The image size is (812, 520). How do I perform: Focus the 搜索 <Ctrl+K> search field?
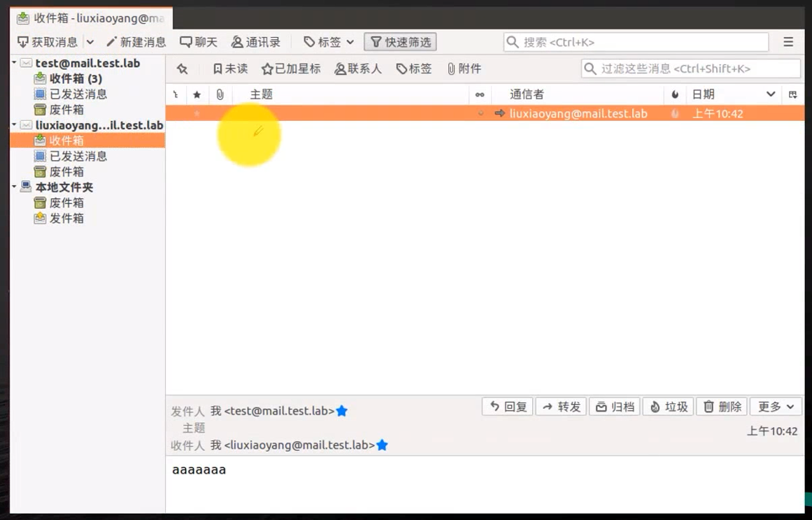(636, 42)
